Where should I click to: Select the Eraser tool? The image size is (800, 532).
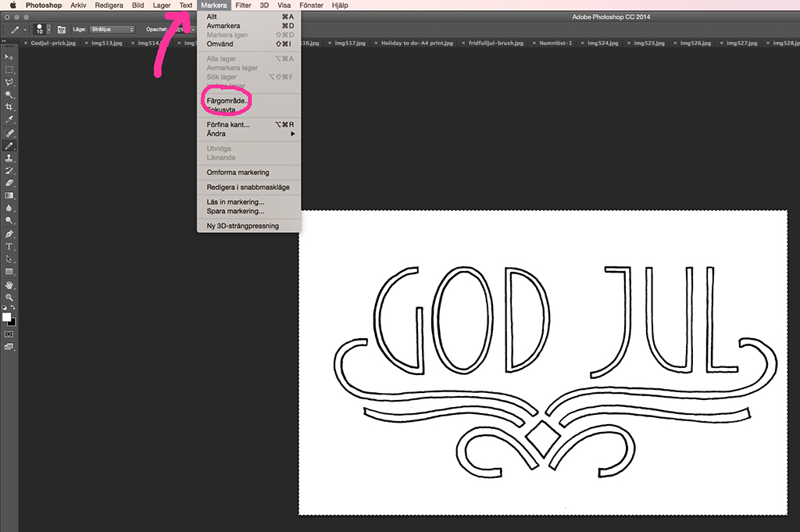pos(9,183)
